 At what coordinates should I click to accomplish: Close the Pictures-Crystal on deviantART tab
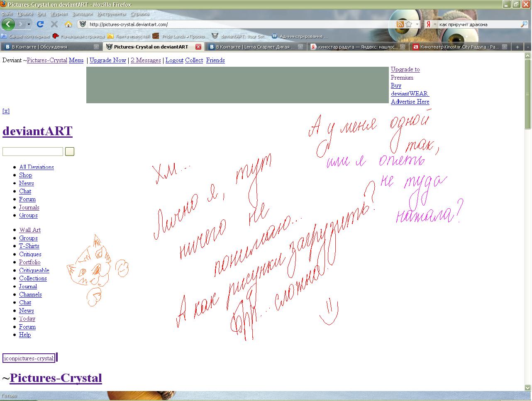pos(198,47)
